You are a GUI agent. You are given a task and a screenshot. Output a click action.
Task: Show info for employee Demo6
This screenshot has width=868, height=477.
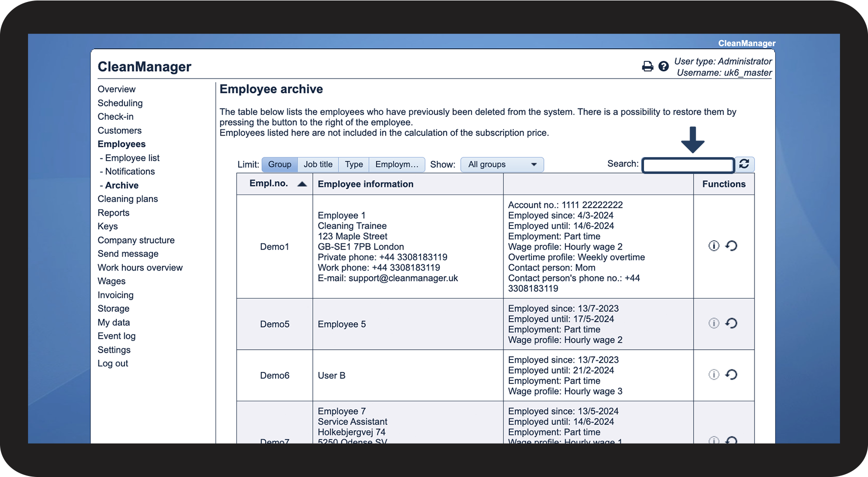pyautogui.click(x=714, y=375)
